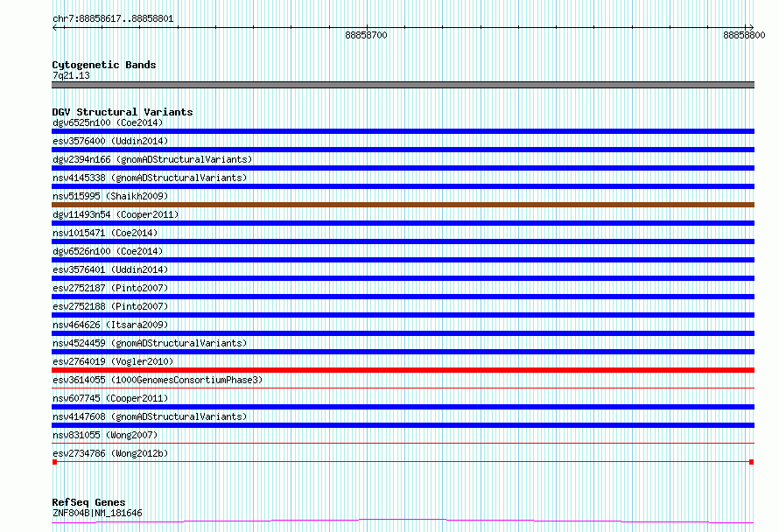Click the esv2752188 (Pinto2007) label
The height and width of the screenshot is (532, 779).
[x=110, y=306]
